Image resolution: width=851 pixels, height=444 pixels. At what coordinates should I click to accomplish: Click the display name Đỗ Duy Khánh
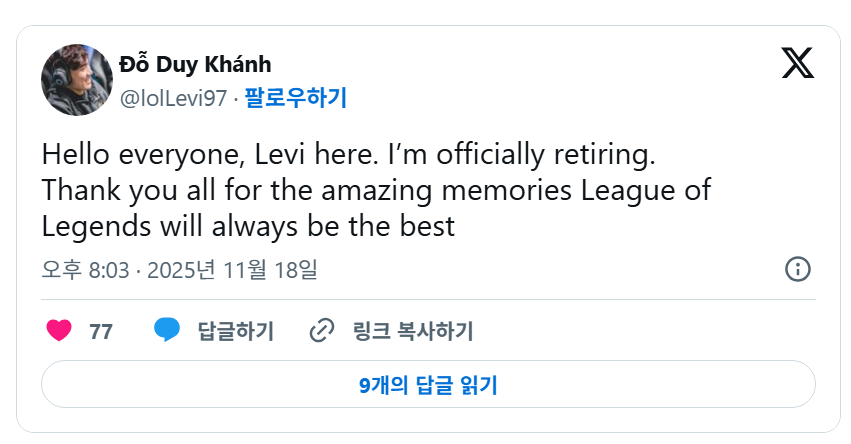(195, 65)
